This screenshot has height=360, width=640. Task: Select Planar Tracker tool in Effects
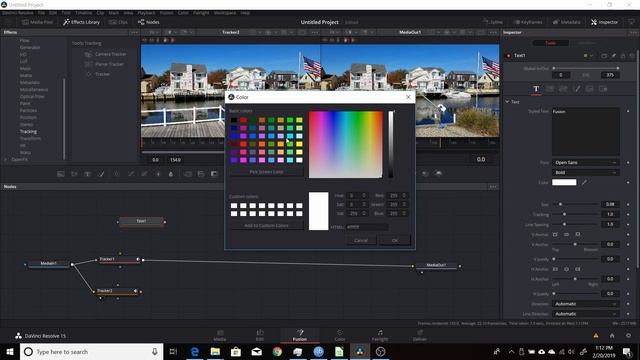[104, 64]
